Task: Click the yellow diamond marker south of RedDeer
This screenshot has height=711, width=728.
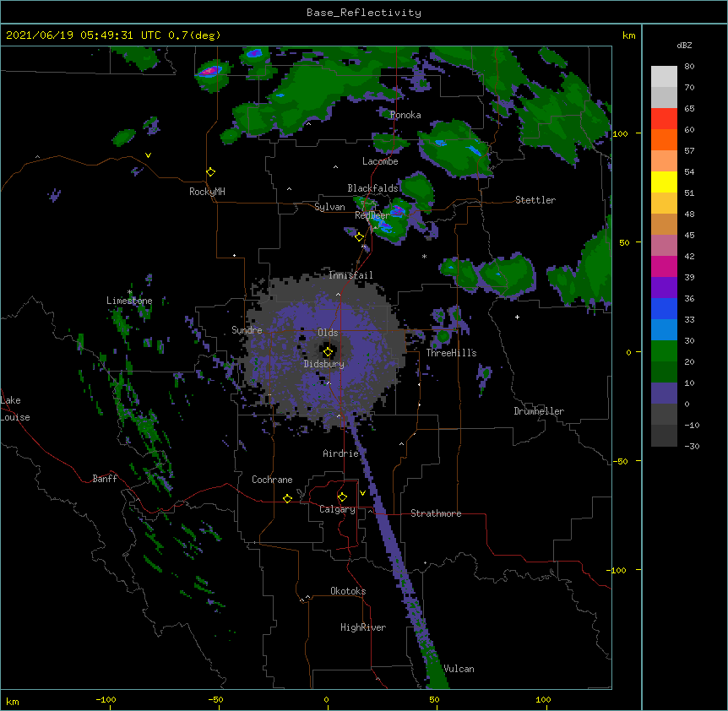Action: pyautogui.click(x=360, y=237)
